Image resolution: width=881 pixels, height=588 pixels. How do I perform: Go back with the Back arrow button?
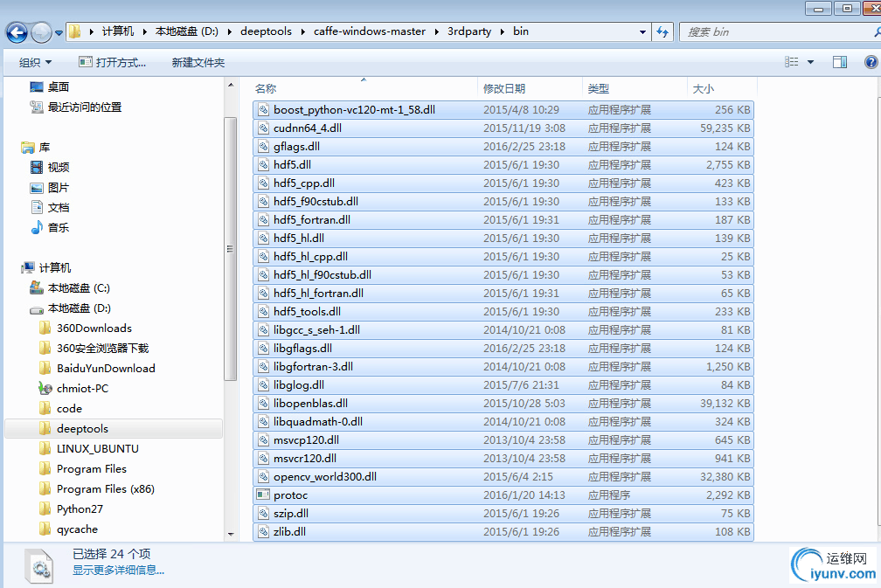point(17,32)
